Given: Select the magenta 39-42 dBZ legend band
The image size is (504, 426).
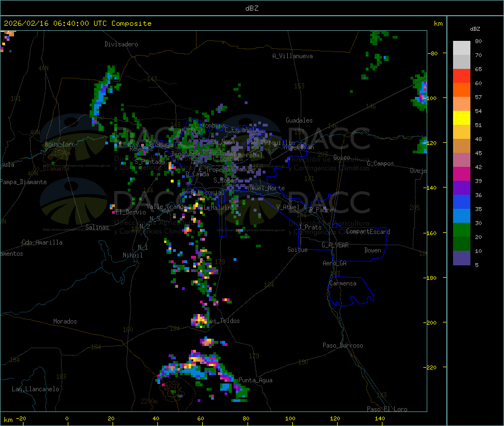Looking at the screenshot, I should 461,174.
